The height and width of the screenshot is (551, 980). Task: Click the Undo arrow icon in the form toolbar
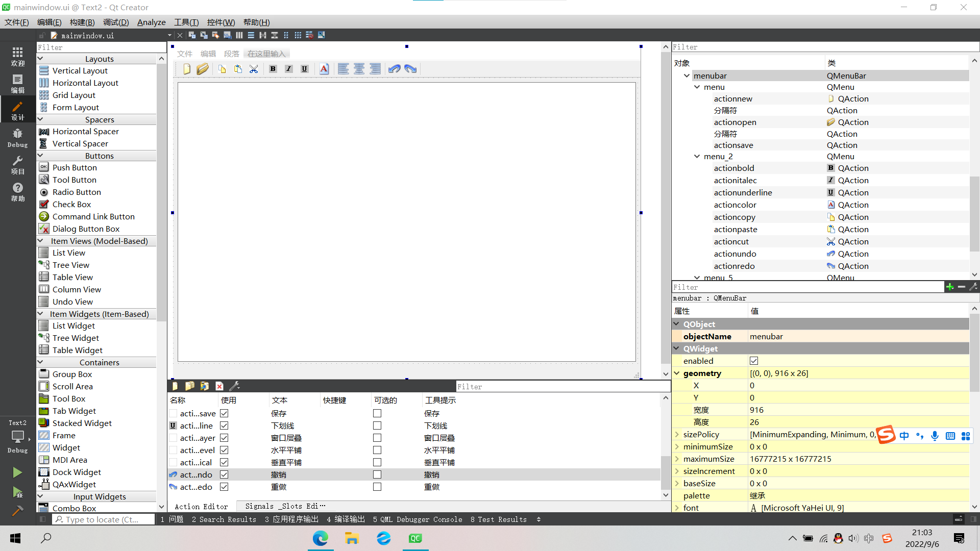(394, 69)
